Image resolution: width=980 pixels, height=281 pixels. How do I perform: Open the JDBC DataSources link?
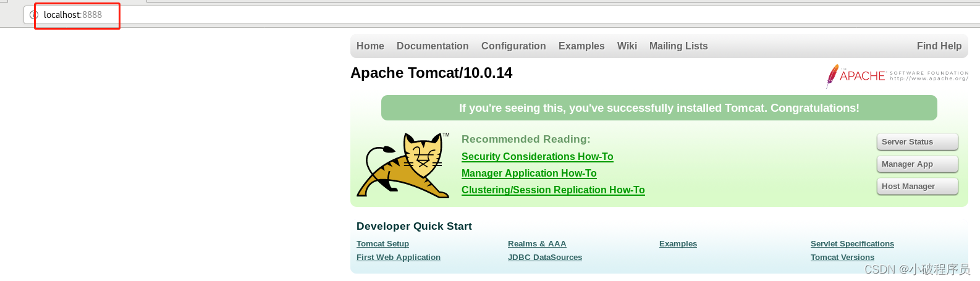tap(545, 258)
